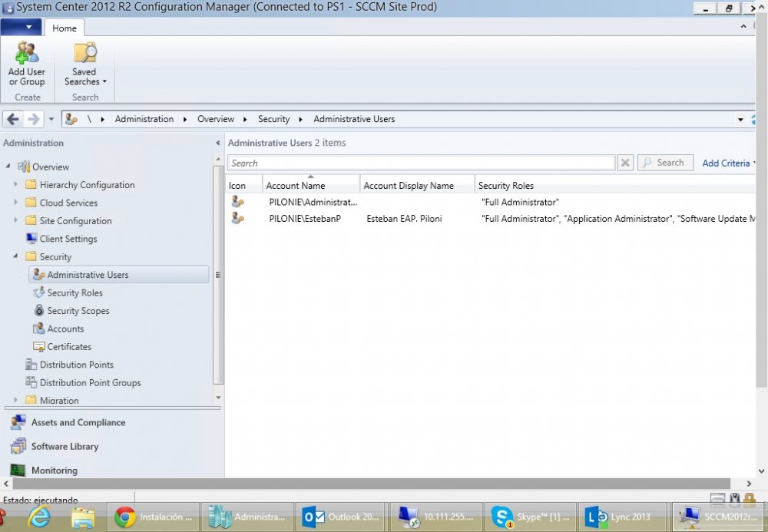
Task: Go back with the left arrow
Action: click(x=13, y=119)
